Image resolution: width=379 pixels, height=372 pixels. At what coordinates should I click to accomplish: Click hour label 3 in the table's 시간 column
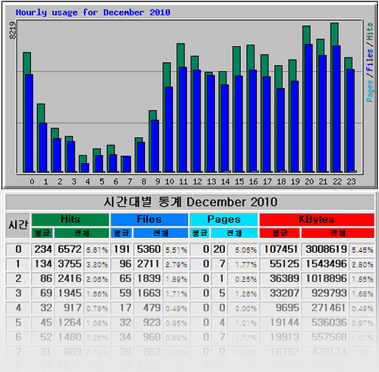coord(18,293)
